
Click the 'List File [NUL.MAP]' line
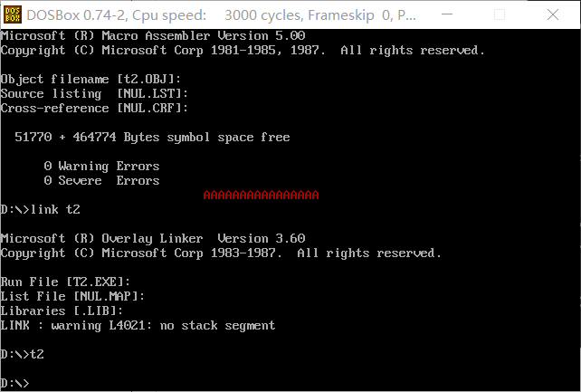(72, 296)
